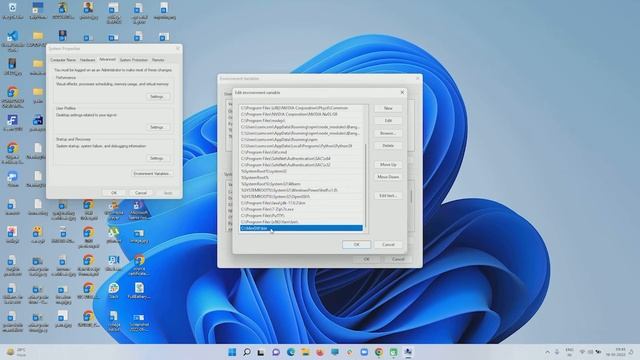Launch Microsoft Edge from taskbar
Screen dimensions: 640x360
(x=291, y=352)
